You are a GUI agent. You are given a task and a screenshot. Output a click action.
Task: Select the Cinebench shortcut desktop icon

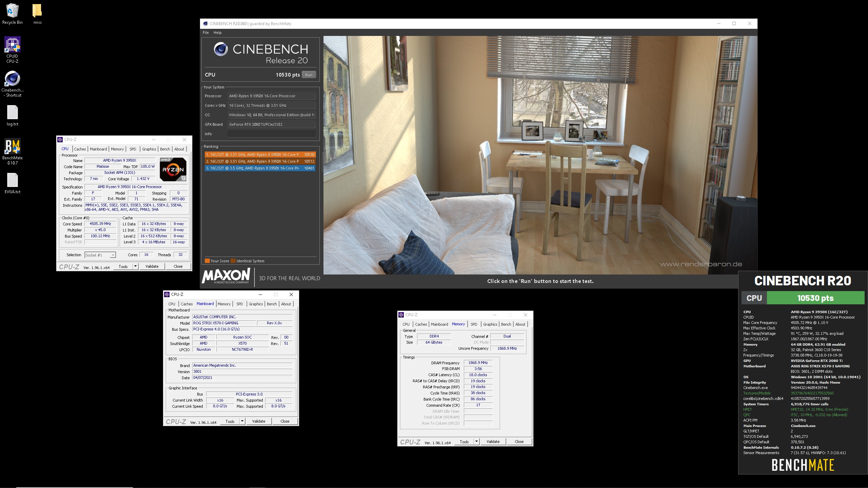pyautogui.click(x=13, y=84)
